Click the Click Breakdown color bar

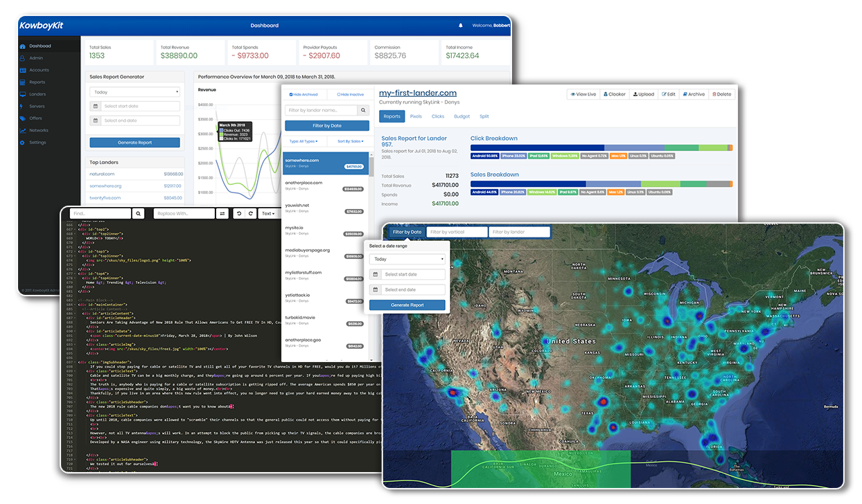tap(601, 147)
